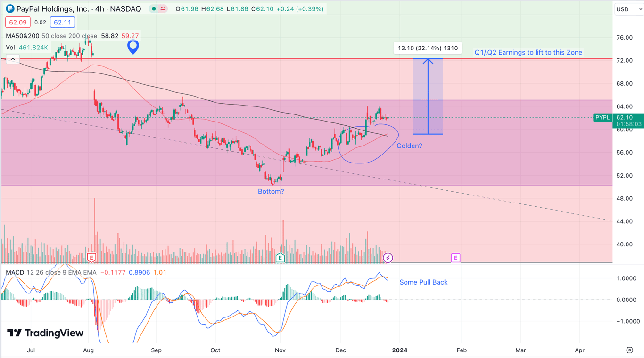Click the 59.27 MA200 value

[130, 36]
